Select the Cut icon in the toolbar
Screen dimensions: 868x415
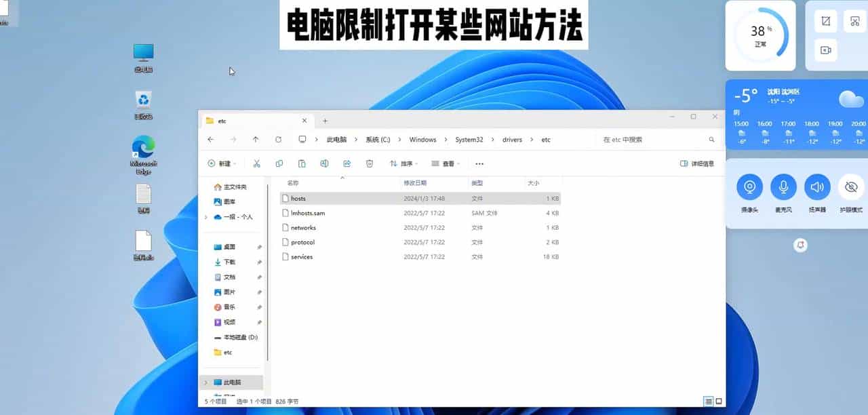tap(256, 163)
